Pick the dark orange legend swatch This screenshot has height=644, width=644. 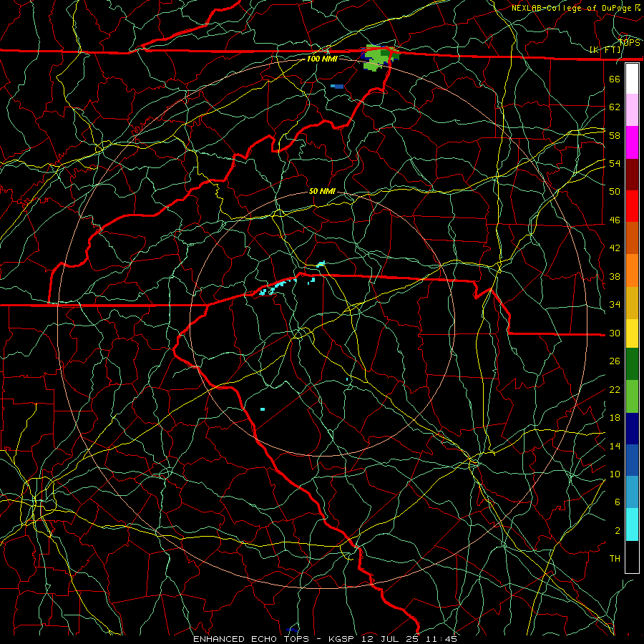632,238
